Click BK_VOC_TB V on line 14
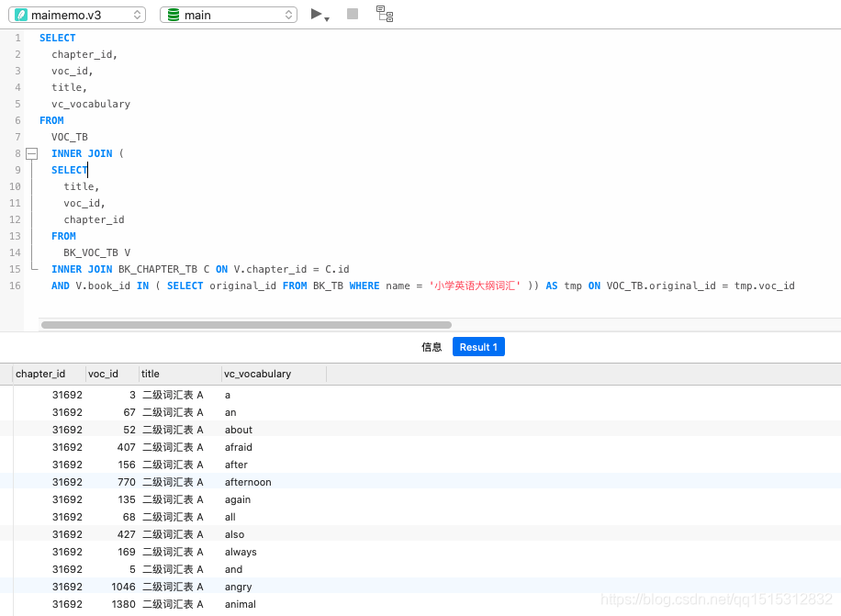Screen dimensions: 841x616 tap(97, 252)
